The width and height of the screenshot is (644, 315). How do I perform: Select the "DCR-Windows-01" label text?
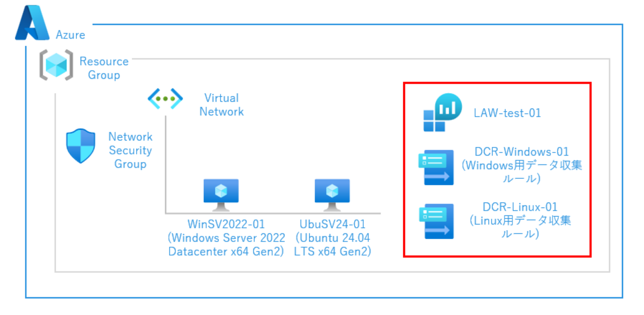(522, 152)
